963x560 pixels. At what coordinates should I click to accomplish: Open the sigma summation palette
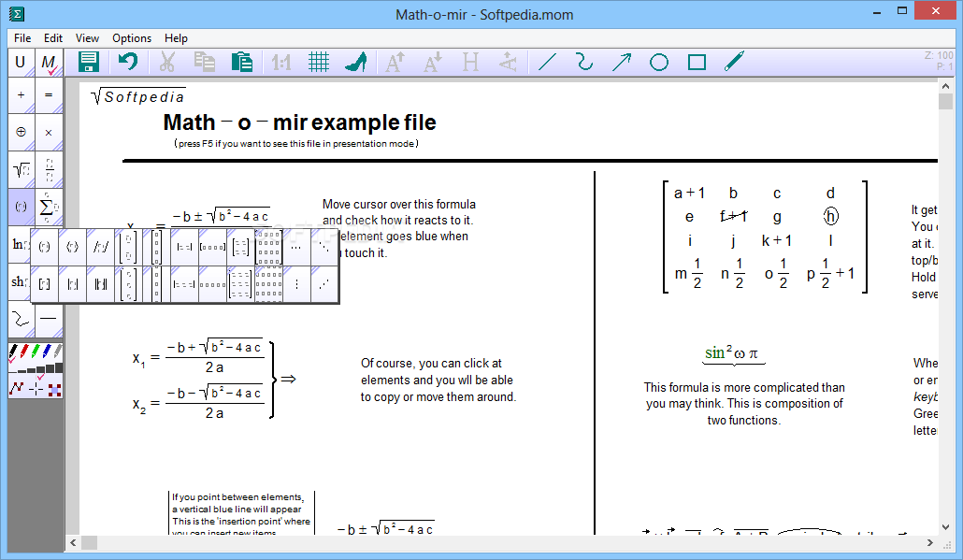[49, 207]
